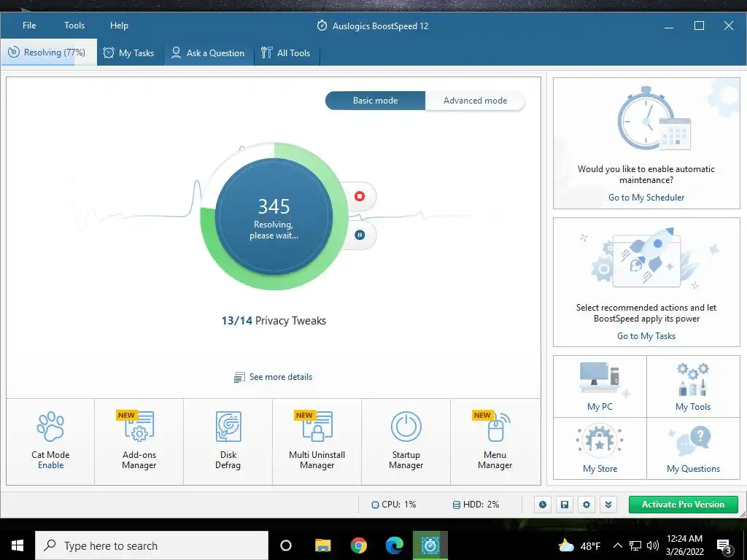Open the network tray icon
The width and height of the screenshot is (747, 560).
(635, 545)
